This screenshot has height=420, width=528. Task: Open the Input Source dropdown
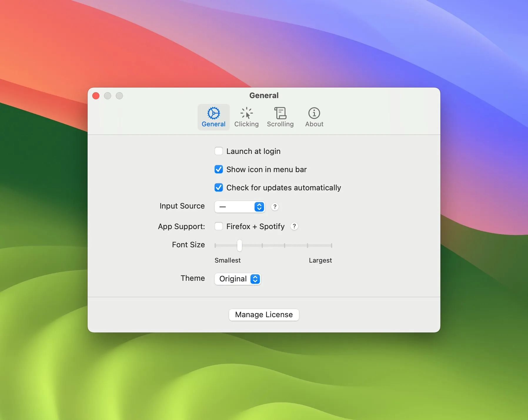point(239,207)
